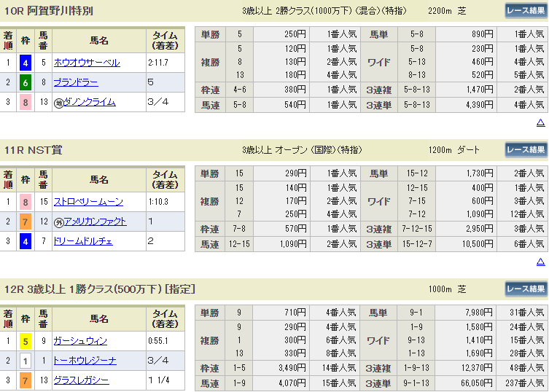Viewport: 549px width, 392px height.
Task: Open horse page for ガーシュウィン
Action: 80,341
